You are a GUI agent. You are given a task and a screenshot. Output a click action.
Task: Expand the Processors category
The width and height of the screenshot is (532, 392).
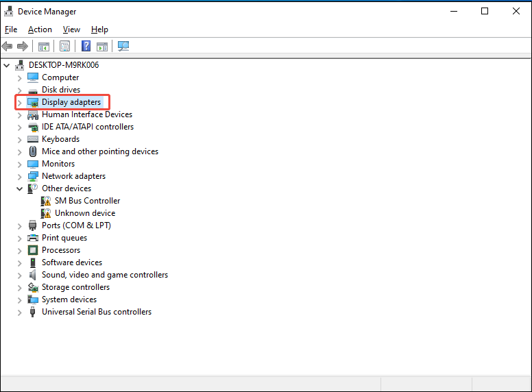(x=20, y=251)
